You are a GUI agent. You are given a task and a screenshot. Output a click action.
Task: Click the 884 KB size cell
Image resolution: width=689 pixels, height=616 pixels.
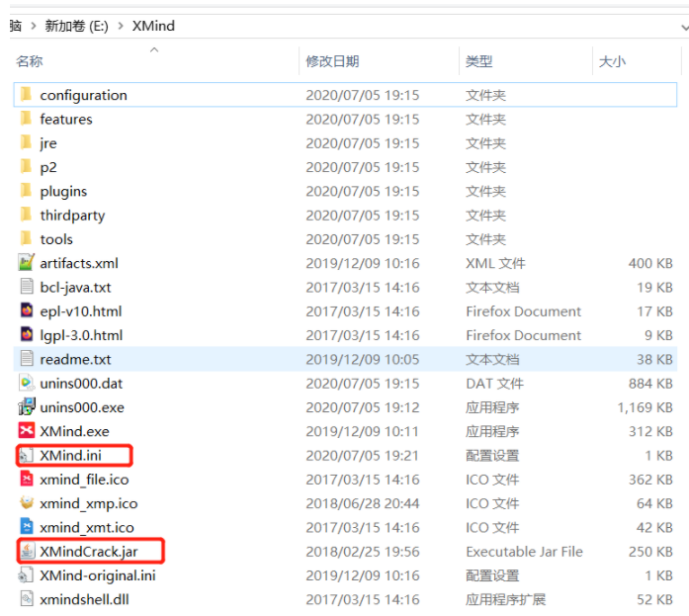tap(650, 384)
